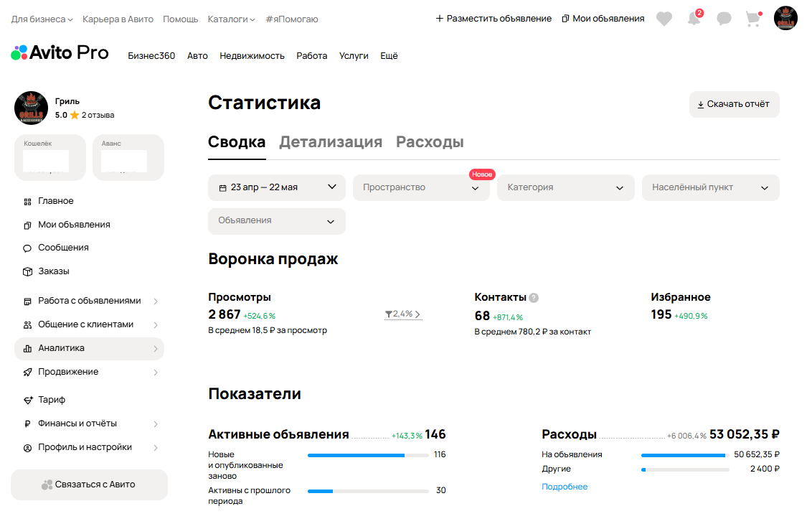Open the Категория dropdown
812x529 pixels.
[x=565, y=187]
